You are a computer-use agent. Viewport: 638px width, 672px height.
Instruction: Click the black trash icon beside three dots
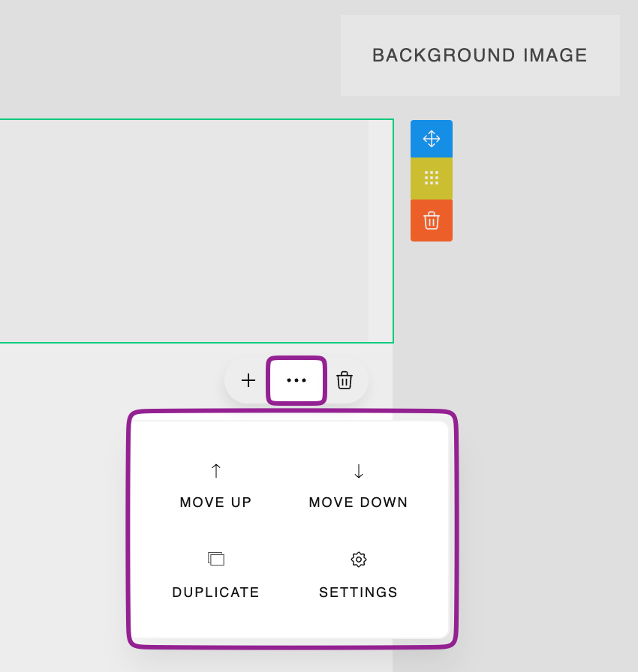[x=345, y=380]
